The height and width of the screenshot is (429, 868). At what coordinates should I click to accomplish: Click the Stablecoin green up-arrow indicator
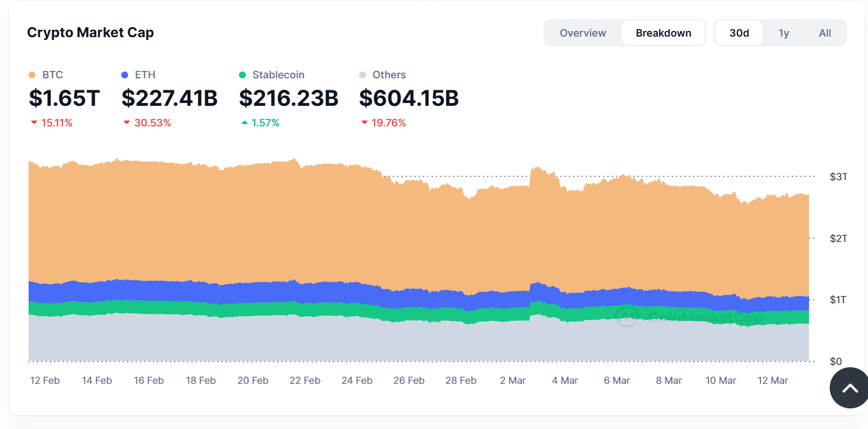point(244,123)
